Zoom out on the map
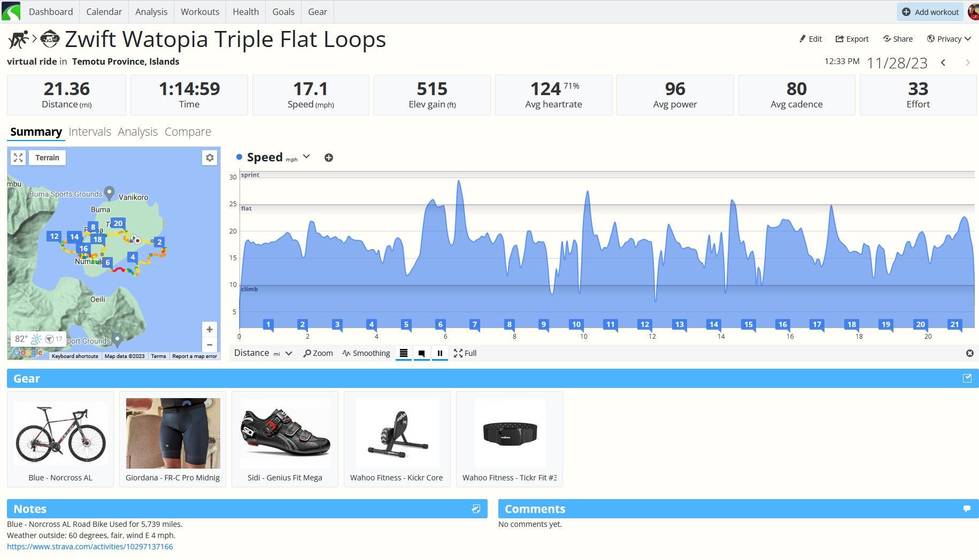979x560 pixels. pos(210,345)
